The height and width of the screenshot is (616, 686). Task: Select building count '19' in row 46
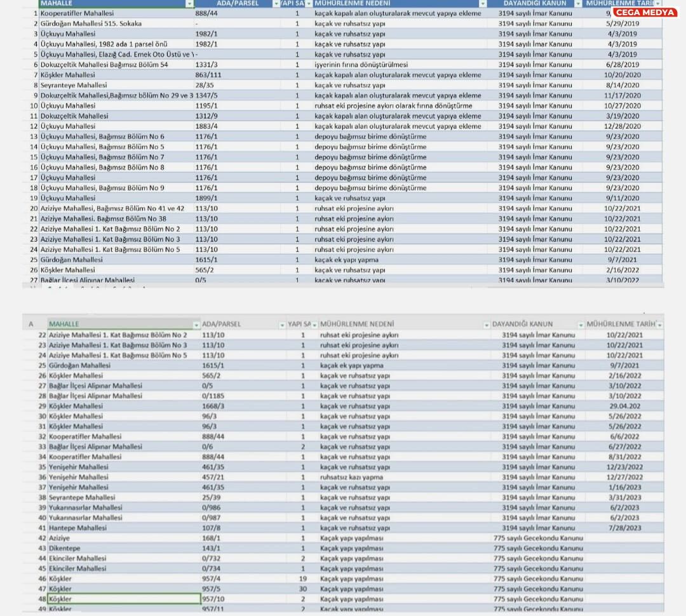(x=303, y=579)
